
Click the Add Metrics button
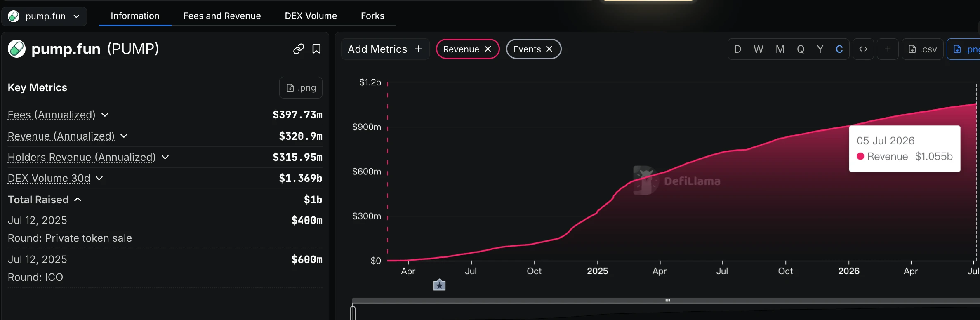point(385,49)
